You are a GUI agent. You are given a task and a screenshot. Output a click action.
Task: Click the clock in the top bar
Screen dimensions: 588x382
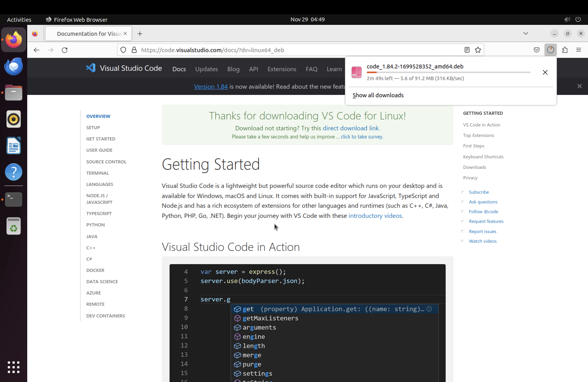point(307,19)
